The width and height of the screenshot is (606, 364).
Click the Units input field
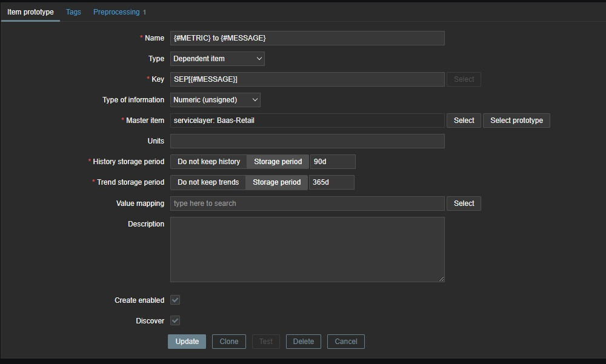coord(307,141)
